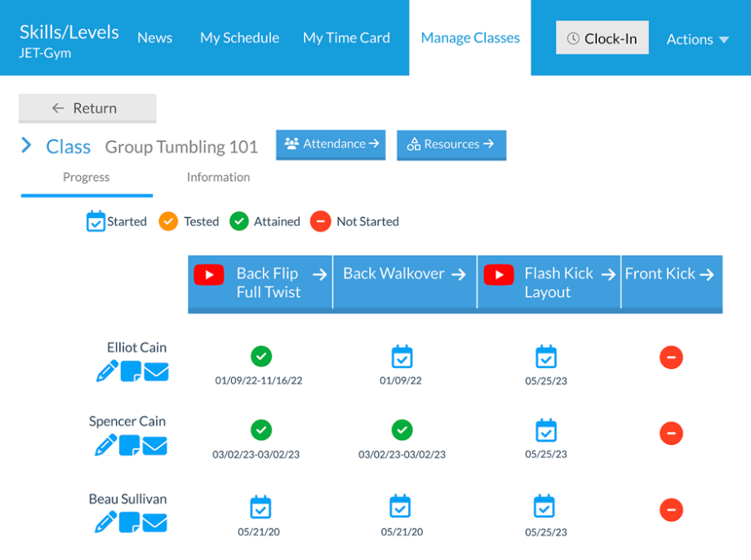The width and height of the screenshot is (751, 560).
Task: Toggle Spencer Cain's Started status under Flash Kick Layout
Action: [545, 430]
